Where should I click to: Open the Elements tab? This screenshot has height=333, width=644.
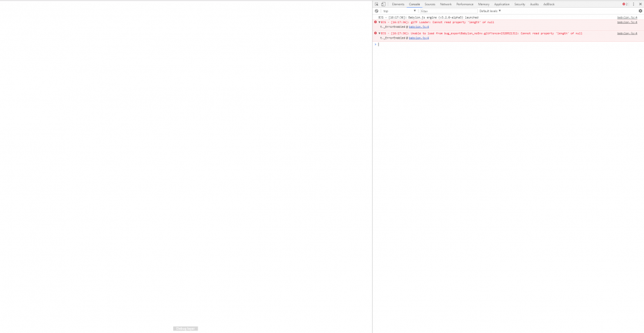[398, 4]
